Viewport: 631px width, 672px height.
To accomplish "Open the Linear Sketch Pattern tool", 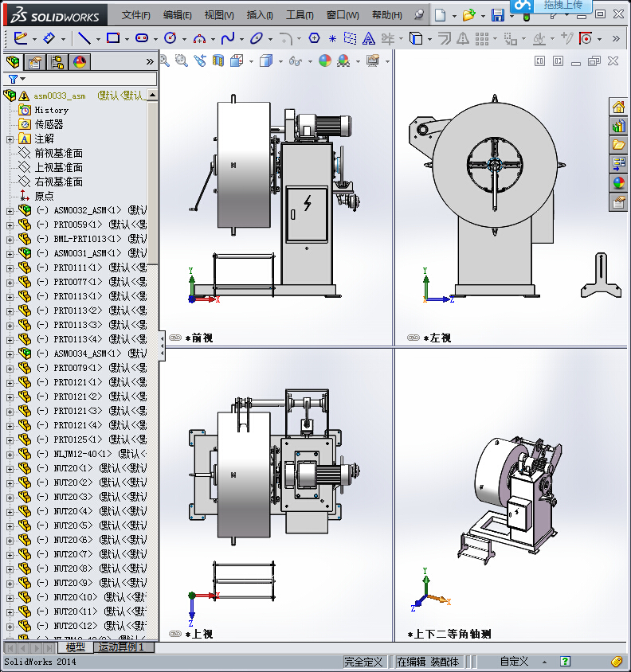I will click(482, 38).
